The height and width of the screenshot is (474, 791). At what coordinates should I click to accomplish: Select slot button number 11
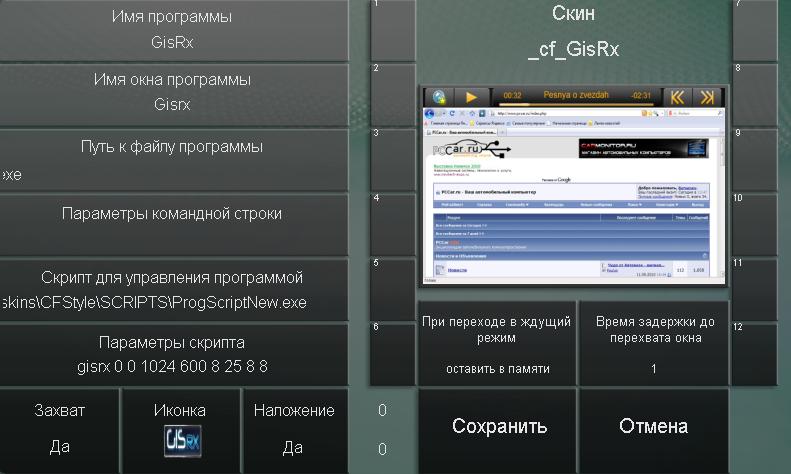(x=755, y=289)
